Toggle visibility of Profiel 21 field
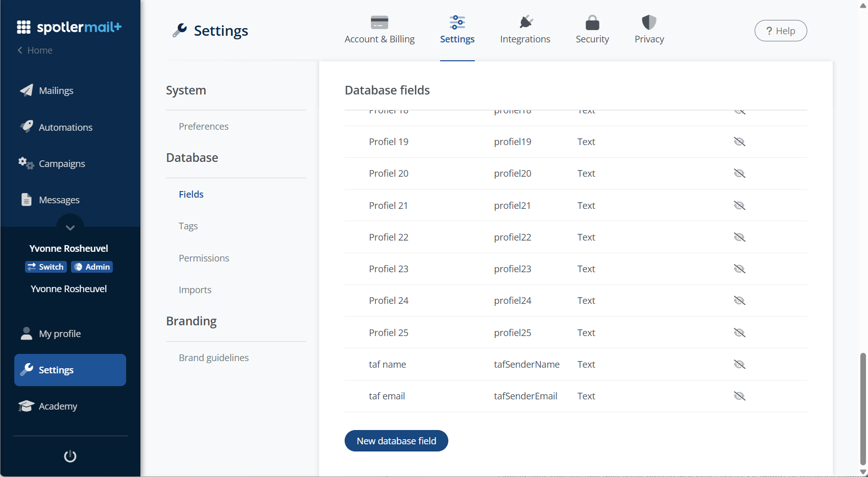Image resolution: width=868 pixels, height=477 pixels. (x=739, y=205)
